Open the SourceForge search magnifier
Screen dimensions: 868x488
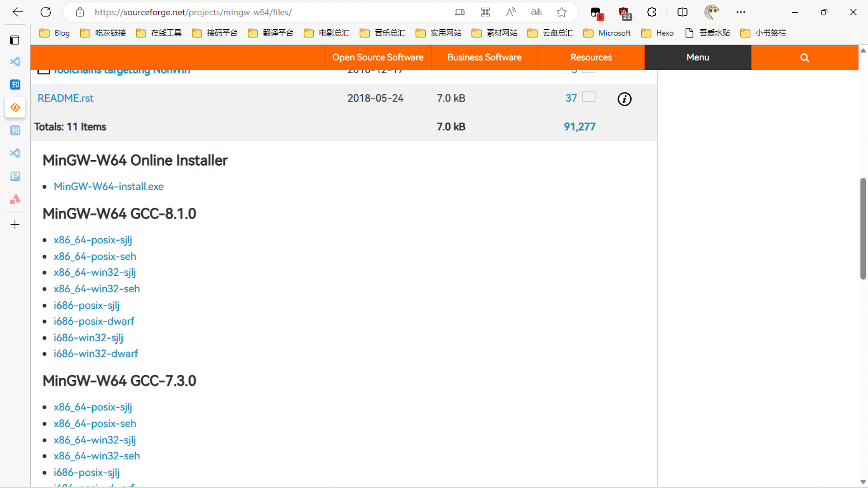pos(804,58)
